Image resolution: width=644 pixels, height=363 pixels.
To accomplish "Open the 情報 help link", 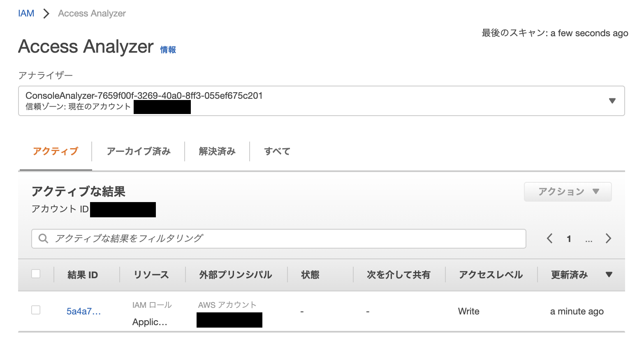I will pyautogui.click(x=168, y=49).
